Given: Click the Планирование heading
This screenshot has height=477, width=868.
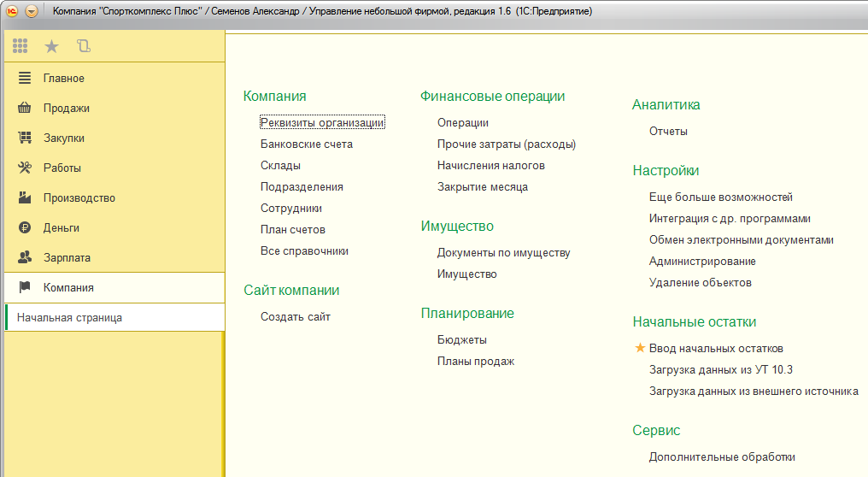Looking at the screenshot, I should pos(468,313).
